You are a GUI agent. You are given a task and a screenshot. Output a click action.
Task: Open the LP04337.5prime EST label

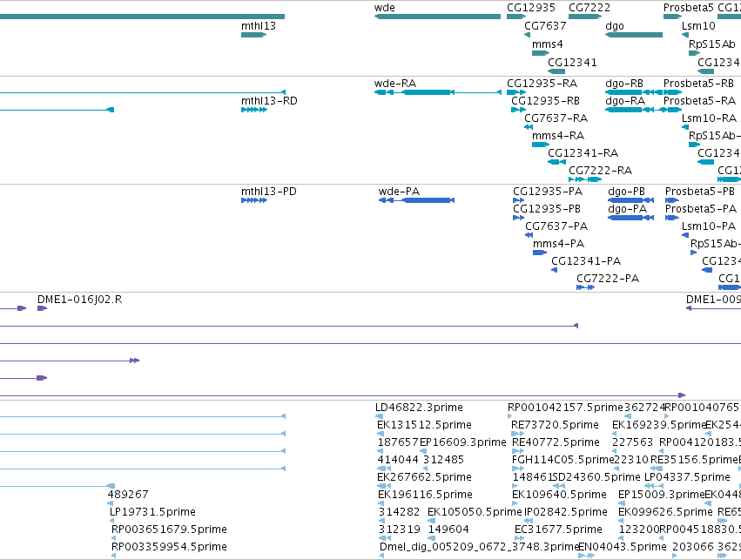[x=687, y=477]
